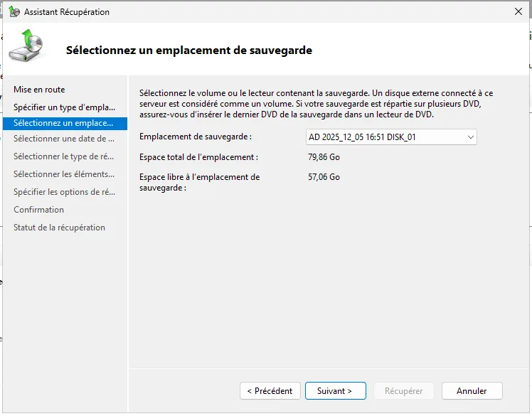This screenshot has height=416, width=532.
Task: Click the green arrow disk recovery icon
Action: coord(26,46)
